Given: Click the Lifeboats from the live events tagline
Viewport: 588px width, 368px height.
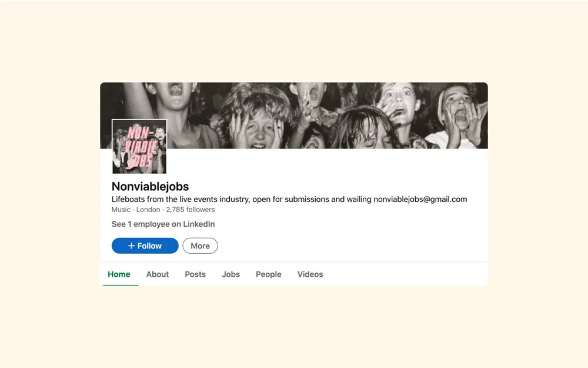Looking at the screenshot, I should click(x=289, y=200).
